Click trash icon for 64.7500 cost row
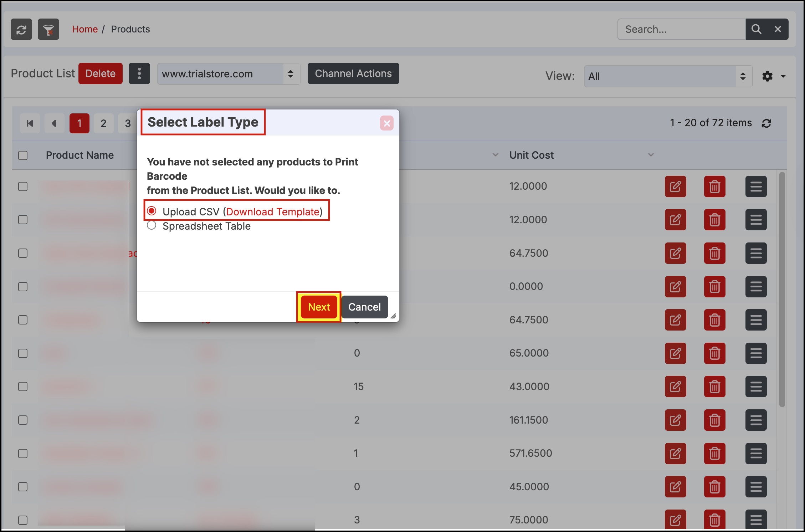Viewport: 805px width, 532px height. click(x=714, y=253)
